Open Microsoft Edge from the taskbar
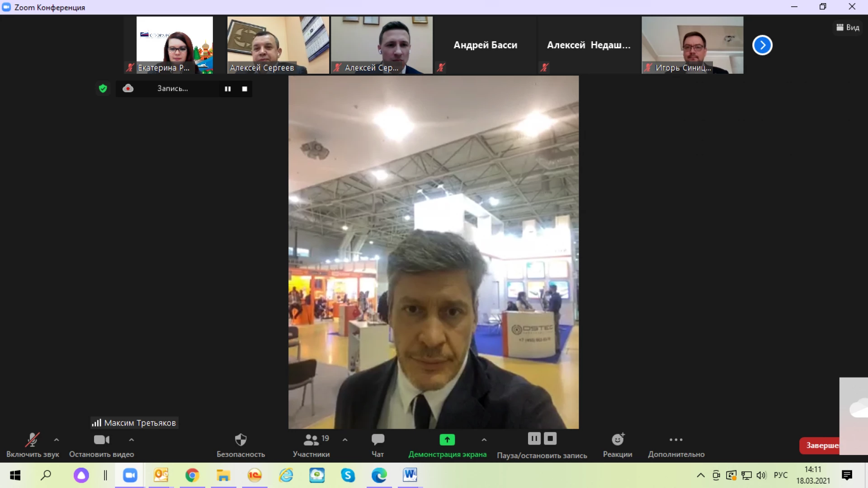Screen dimensions: 868x488 tap(379, 475)
